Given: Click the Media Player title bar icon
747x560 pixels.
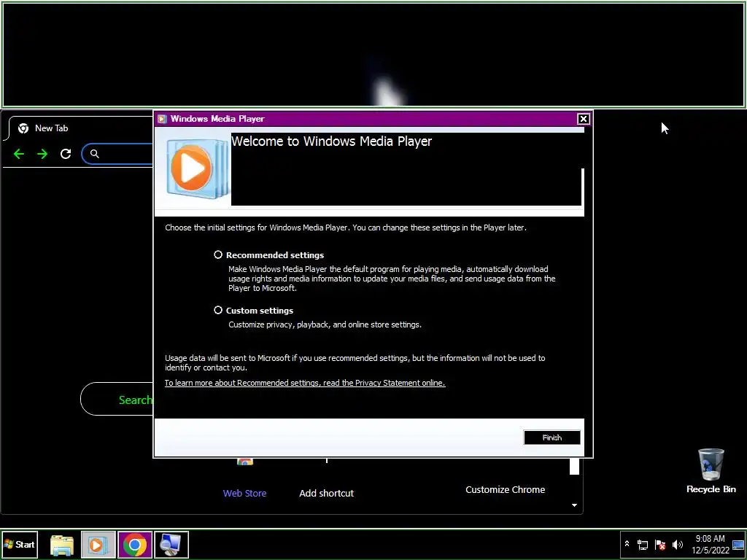Looking at the screenshot, I should [162, 119].
